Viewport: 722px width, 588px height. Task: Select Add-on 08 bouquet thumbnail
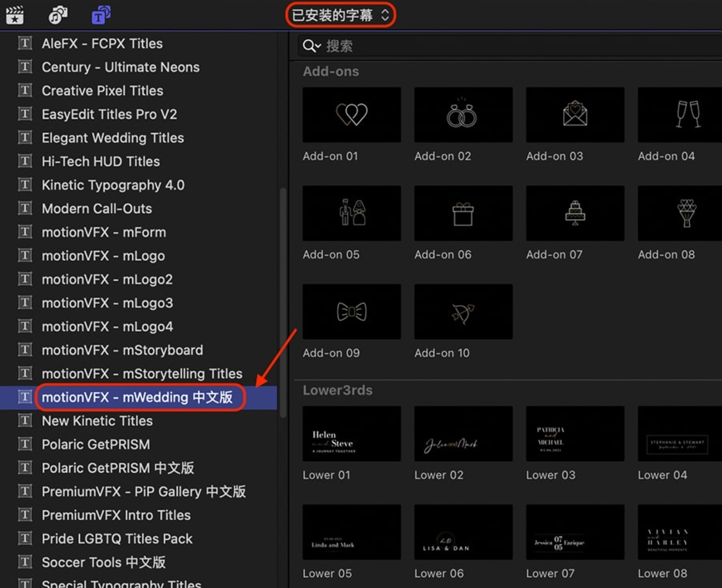pyautogui.click(x=680, y=213)
